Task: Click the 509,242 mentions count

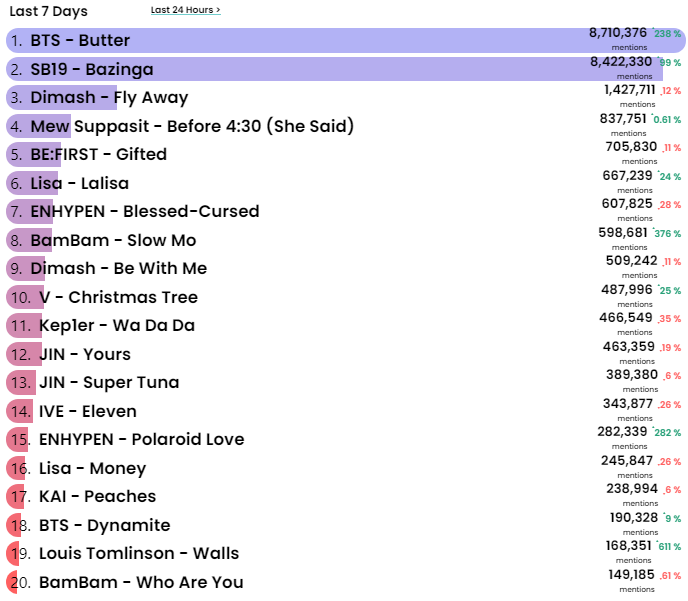Action: pyautogui.click(x=631, y=261)
